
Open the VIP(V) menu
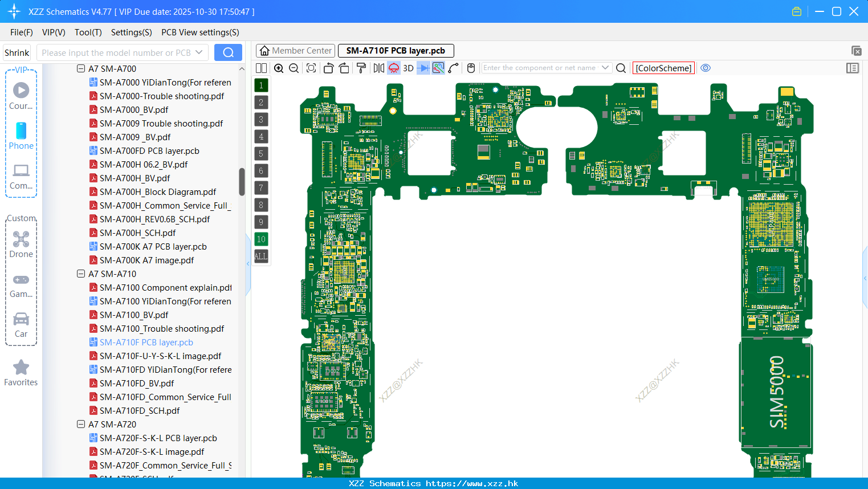point(54,32)
